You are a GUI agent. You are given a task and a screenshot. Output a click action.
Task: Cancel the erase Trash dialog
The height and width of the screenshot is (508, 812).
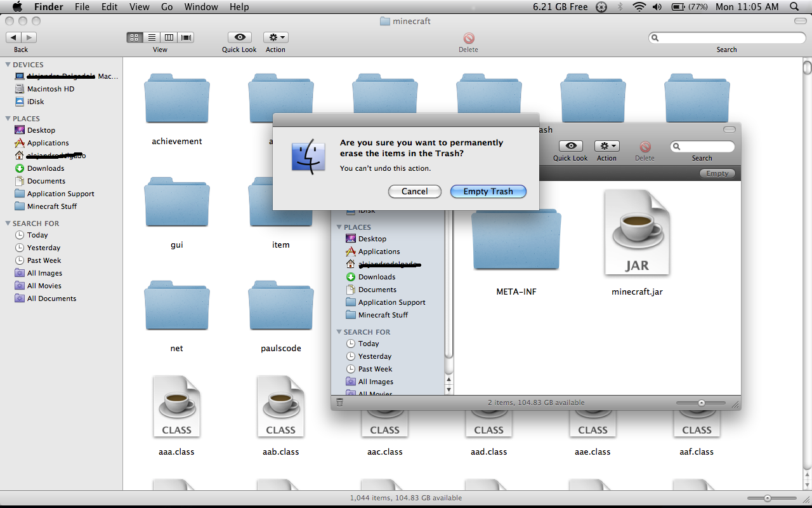click(414, 191)
